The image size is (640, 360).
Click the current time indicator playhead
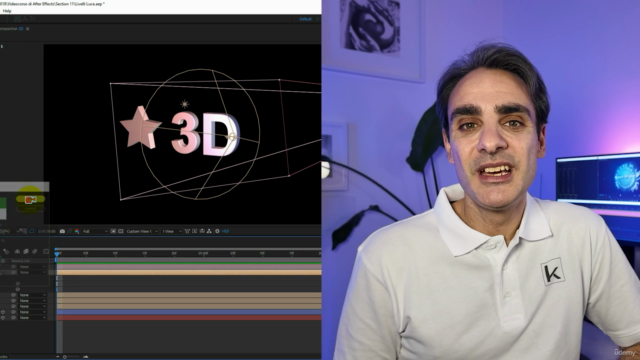tap(57, 253)
